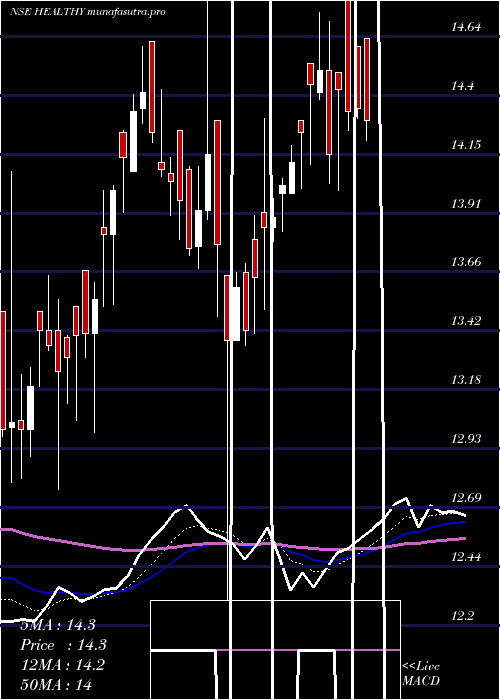Click the NSE HEALTHY munafasutra.pro chart title
Image resolution: width=500 pixels, height=700 pixels.
click(x=88, y=12)
